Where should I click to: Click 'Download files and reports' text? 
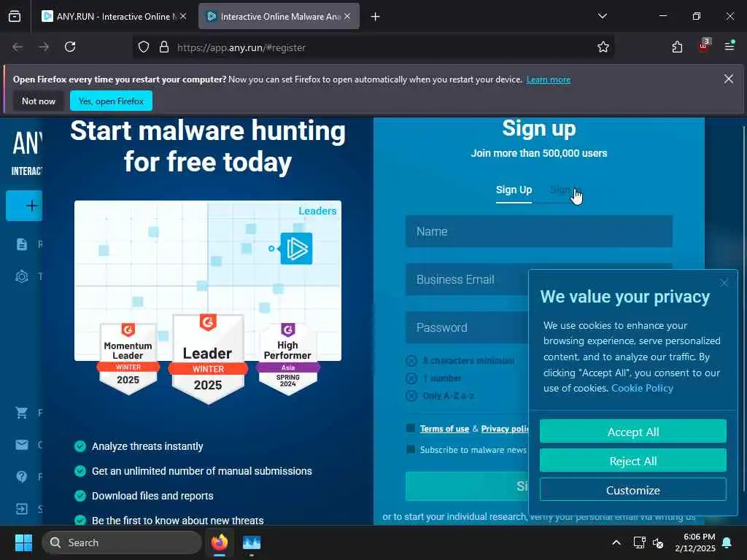tap(152, 496)
